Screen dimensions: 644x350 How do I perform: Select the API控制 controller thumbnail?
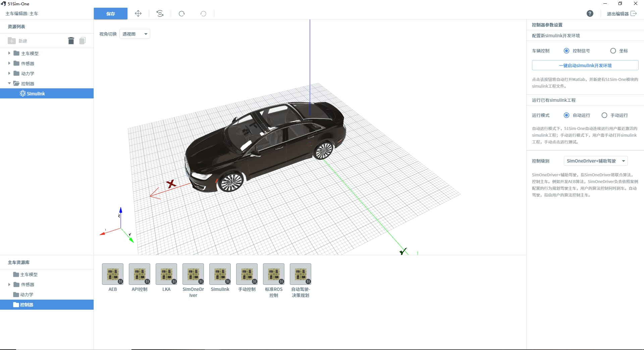[140, 274]
